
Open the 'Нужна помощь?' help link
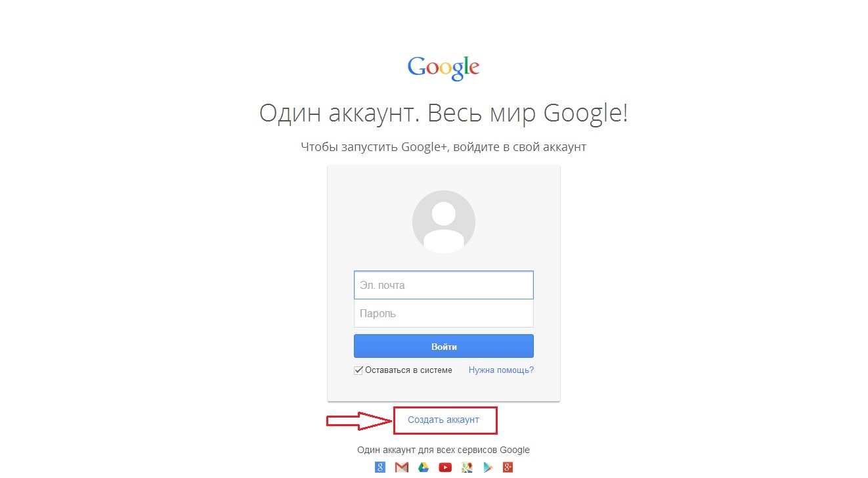pyautogui.click(x=501, y=370)
